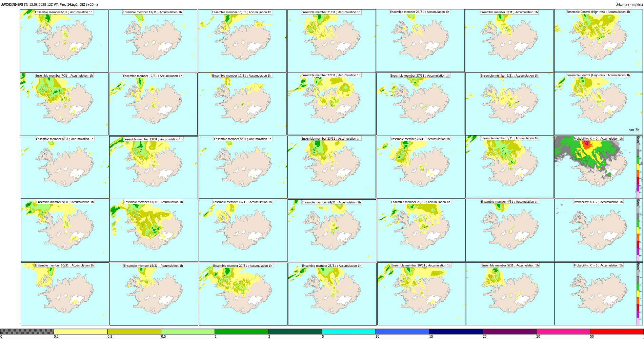
Task: Click the 'run-3h' text
Action: click(x=634, y=130)
